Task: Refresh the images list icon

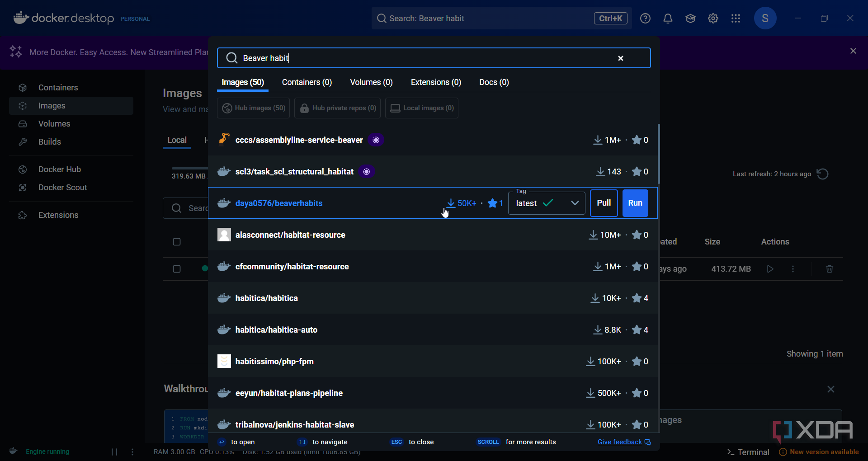Action: (x=823, y=174)
